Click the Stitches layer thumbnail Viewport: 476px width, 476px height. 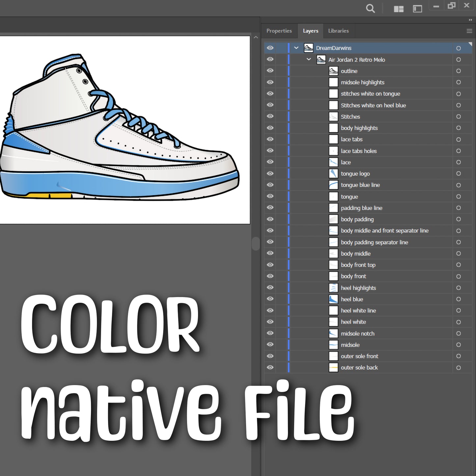click(333, 116)
